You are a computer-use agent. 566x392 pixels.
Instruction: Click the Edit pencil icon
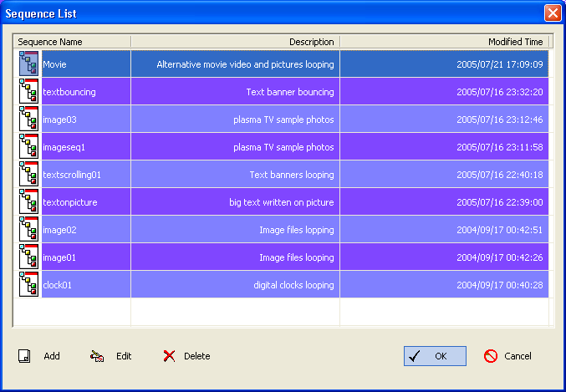pos(97,356)
